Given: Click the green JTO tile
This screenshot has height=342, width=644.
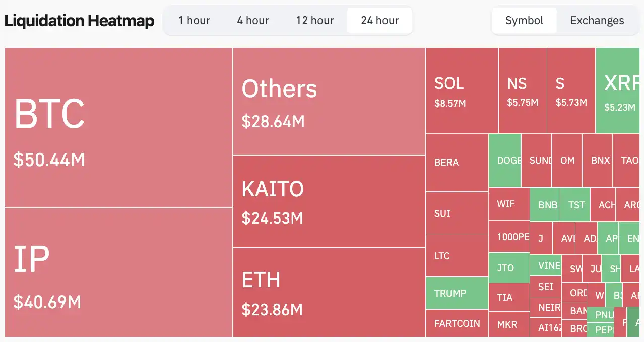Looking at the screenshot, I should click(508, 268).
